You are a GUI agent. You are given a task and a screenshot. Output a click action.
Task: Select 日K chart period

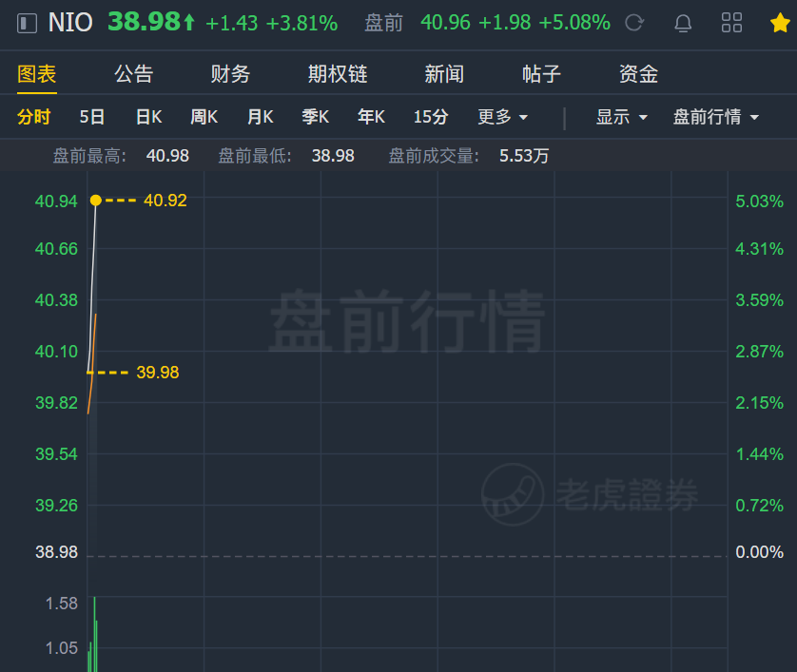pyautogui.click(x=148, y=117)
